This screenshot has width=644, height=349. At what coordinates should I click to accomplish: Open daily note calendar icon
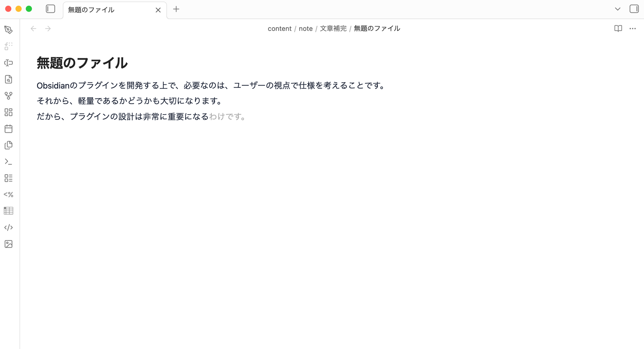(8, 129)
